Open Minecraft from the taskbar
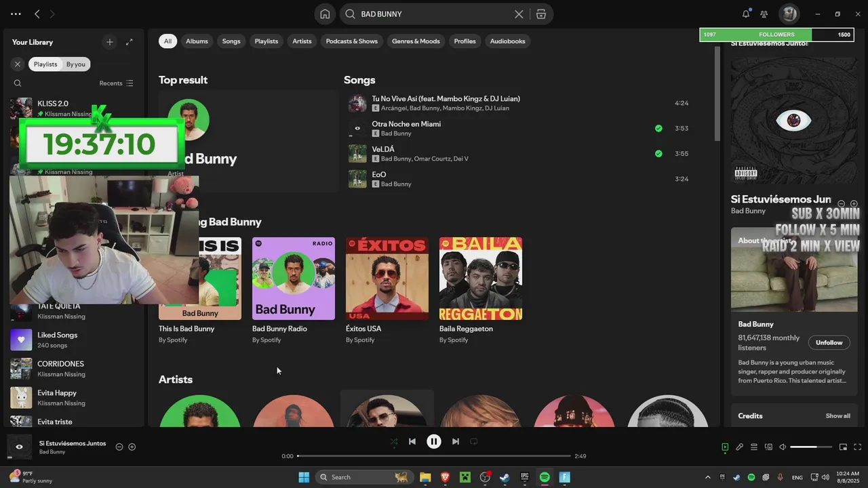The image size is (868, 488). 465,477
